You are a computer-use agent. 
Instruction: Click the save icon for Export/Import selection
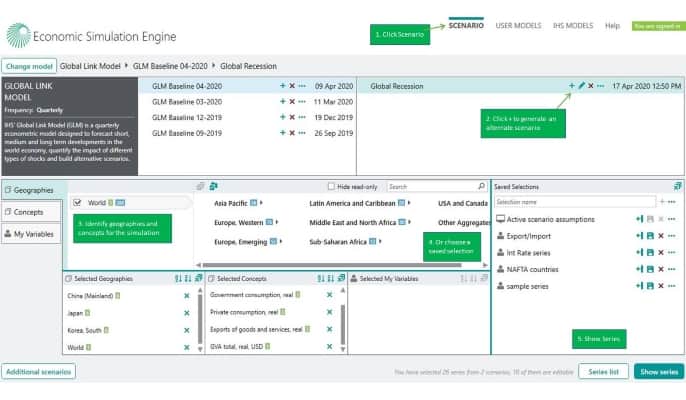coord(650,235)
